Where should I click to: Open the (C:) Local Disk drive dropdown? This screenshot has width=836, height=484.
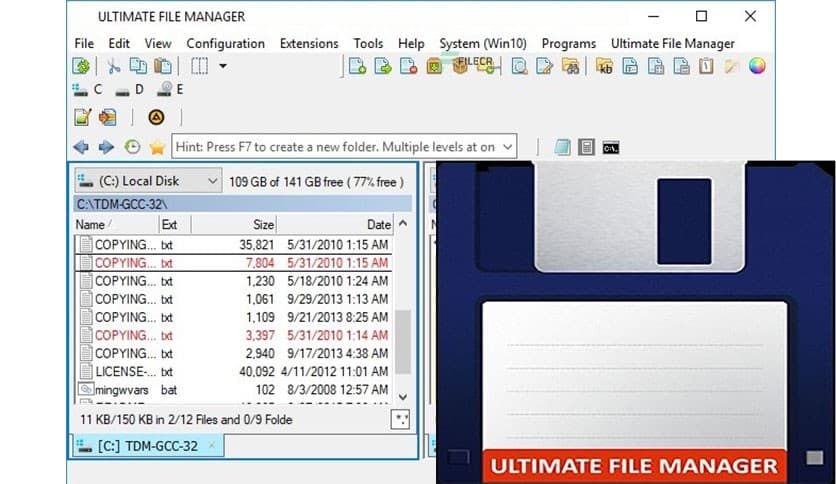pyautogui.click(x=148, y=181)
